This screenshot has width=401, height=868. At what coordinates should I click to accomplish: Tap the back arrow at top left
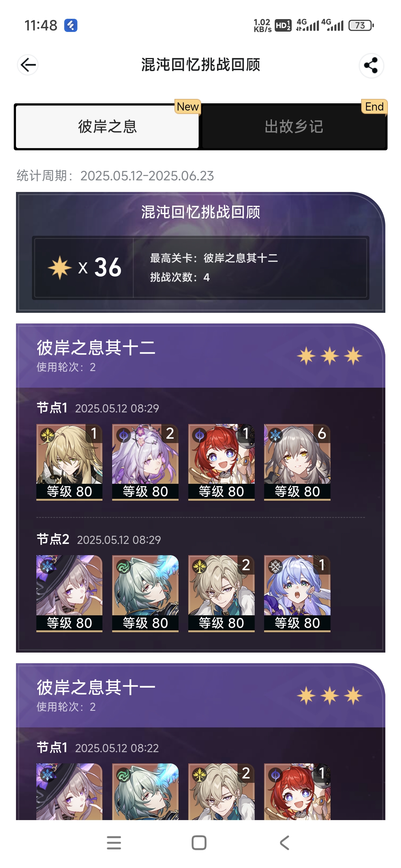coord(28,65)
